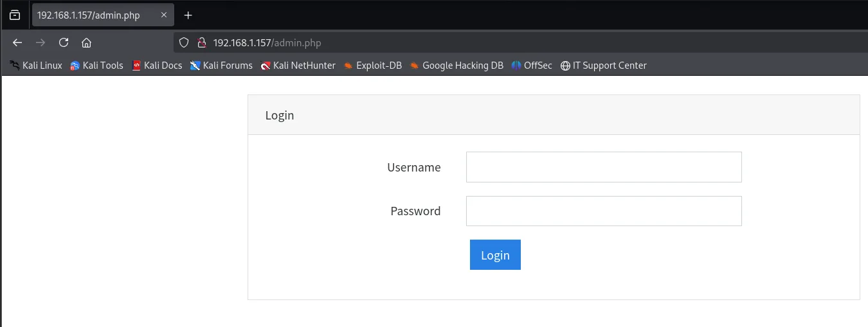Select the 192.168.1.157/admin.php browser tab
Screen dimensions: 868x327
click(103, 15)
